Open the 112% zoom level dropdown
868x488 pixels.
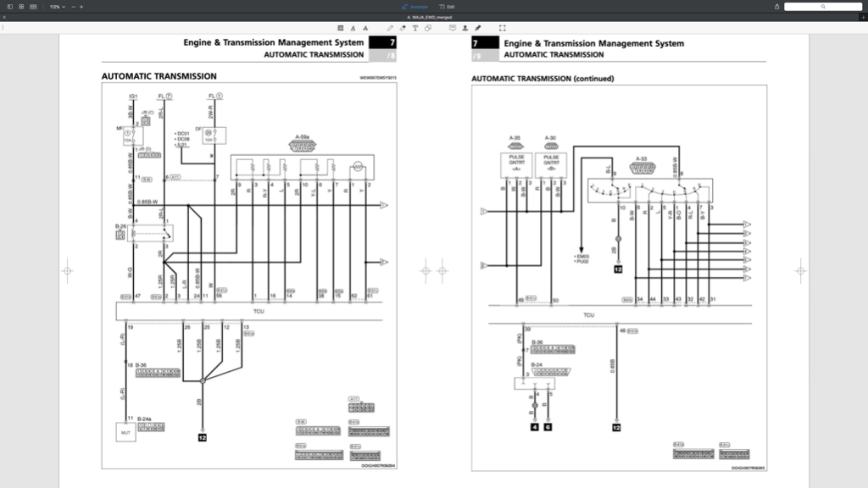(57, 7)
